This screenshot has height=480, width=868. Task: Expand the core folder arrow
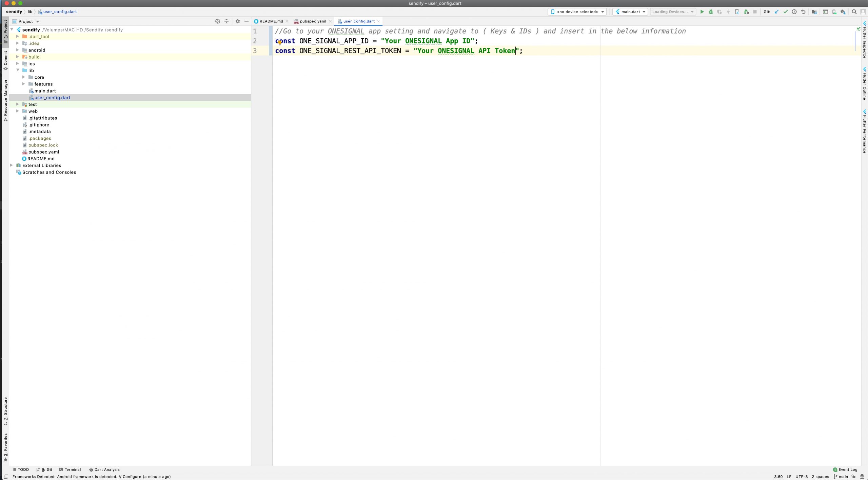pos(24,77)
